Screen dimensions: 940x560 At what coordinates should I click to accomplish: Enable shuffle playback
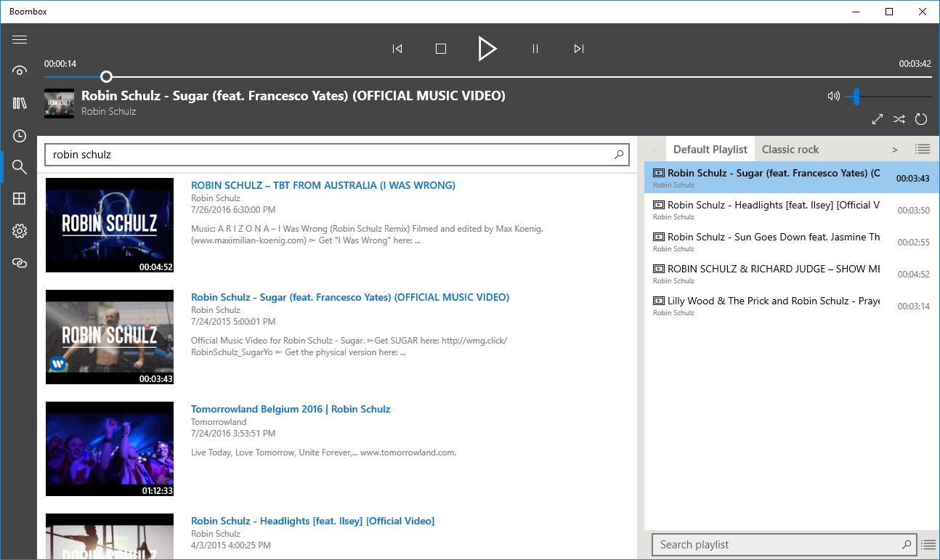pos(899,118)
